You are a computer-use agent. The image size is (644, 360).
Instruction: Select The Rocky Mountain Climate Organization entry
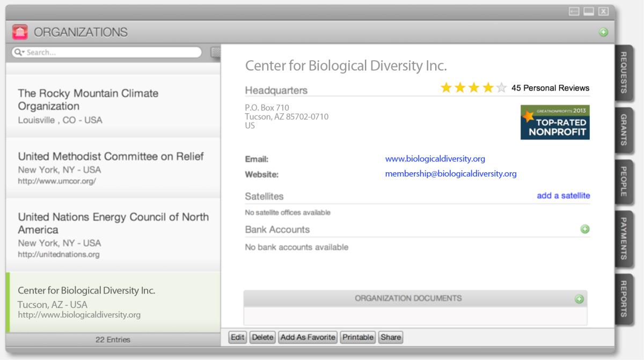click(x=113, y=106)
